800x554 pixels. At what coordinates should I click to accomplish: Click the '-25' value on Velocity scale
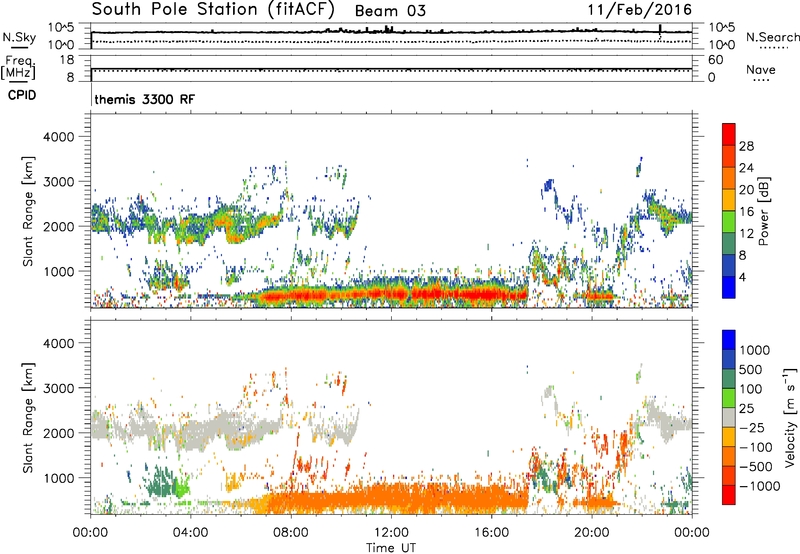pyautogui.click(x=752, y=427)
